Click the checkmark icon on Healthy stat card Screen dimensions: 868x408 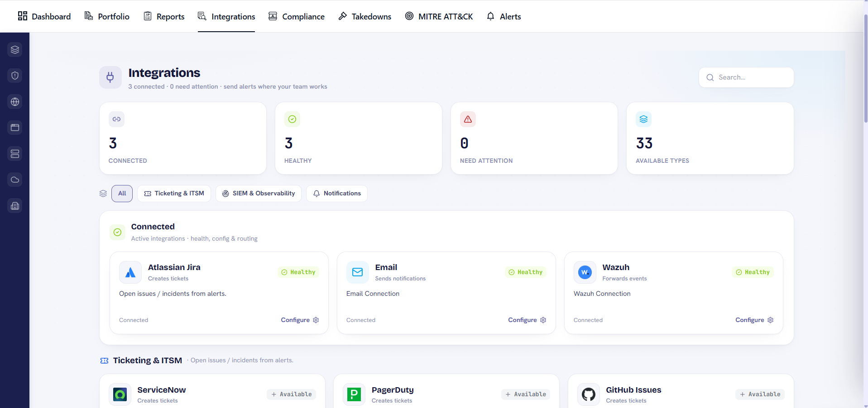tap(292, 119)
